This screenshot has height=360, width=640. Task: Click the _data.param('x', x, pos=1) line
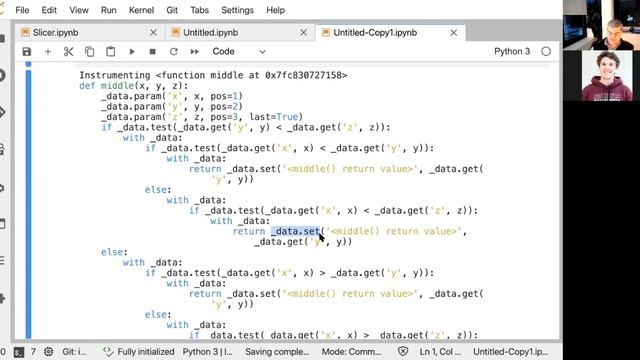pyautogui.click(x=172, y=96)
